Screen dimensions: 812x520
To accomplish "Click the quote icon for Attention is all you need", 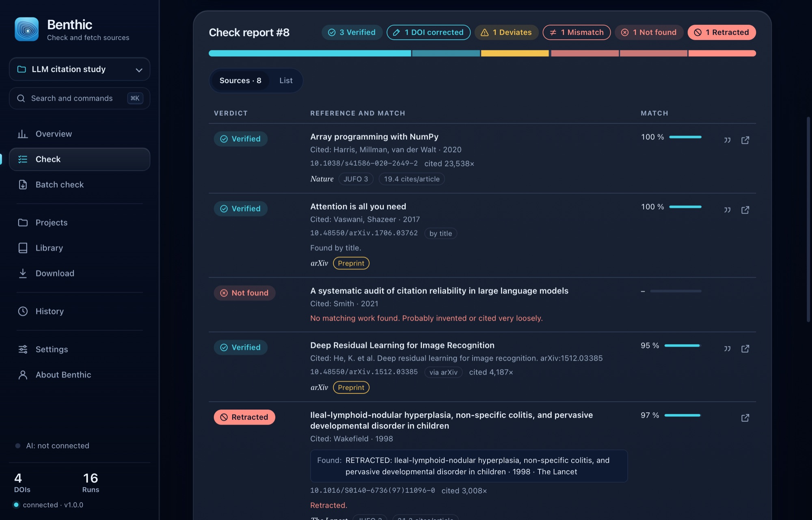I will tap(727, 210).
